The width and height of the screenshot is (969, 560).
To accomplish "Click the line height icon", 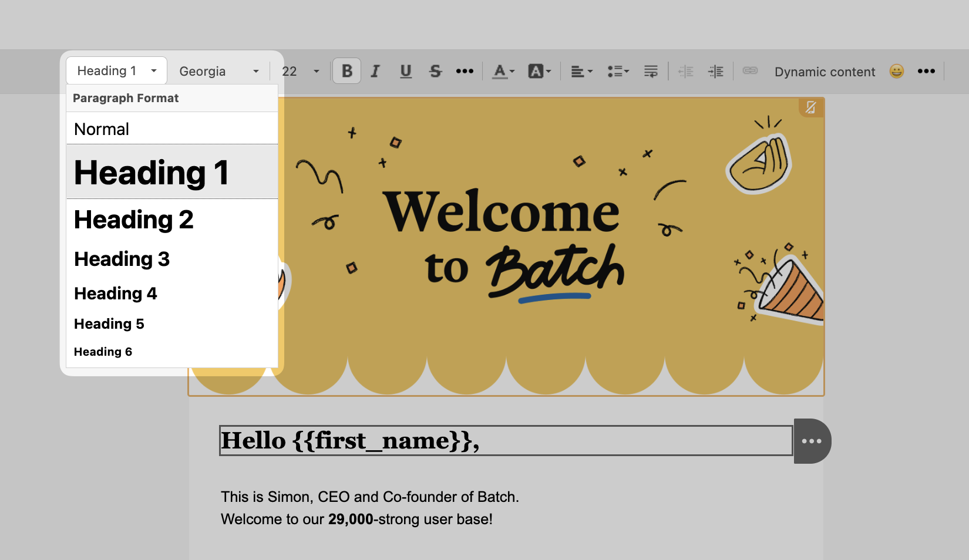I will click(x=651, y=71).
